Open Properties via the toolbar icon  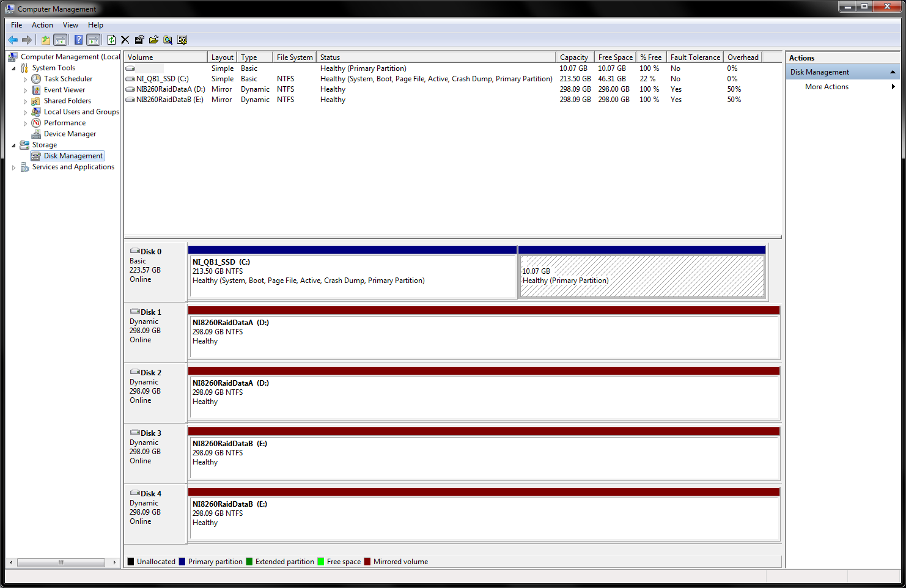click(x=139, y=40)
